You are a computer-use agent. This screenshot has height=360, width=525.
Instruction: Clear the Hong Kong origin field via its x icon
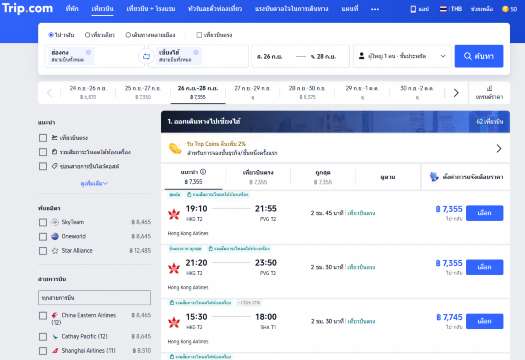click(88, 52)
